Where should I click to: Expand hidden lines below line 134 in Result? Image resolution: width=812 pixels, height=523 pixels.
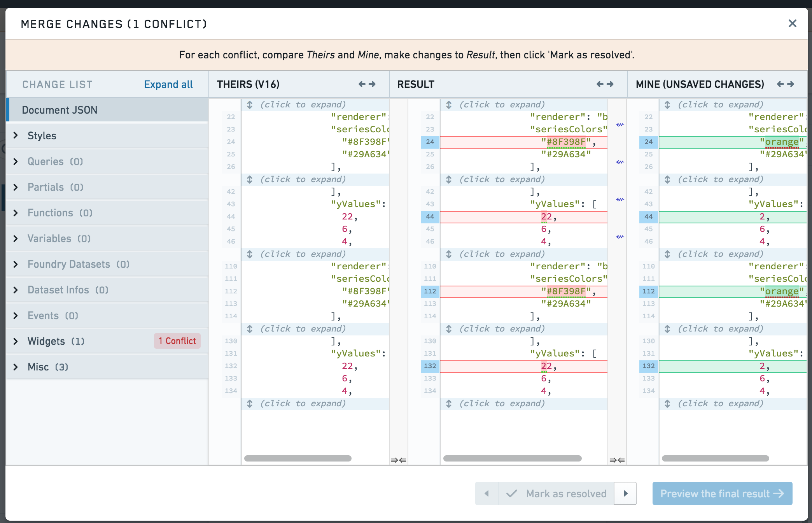pyautogui.click(x=524, y=403)
